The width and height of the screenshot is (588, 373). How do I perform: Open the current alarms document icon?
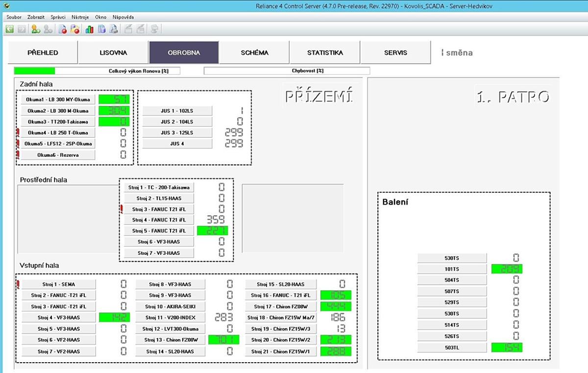(x=63, y=29)
